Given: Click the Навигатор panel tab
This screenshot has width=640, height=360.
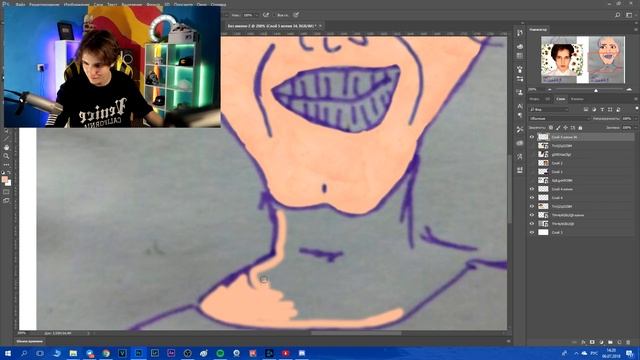Looking at the screenshot, I should pos(538,29).
